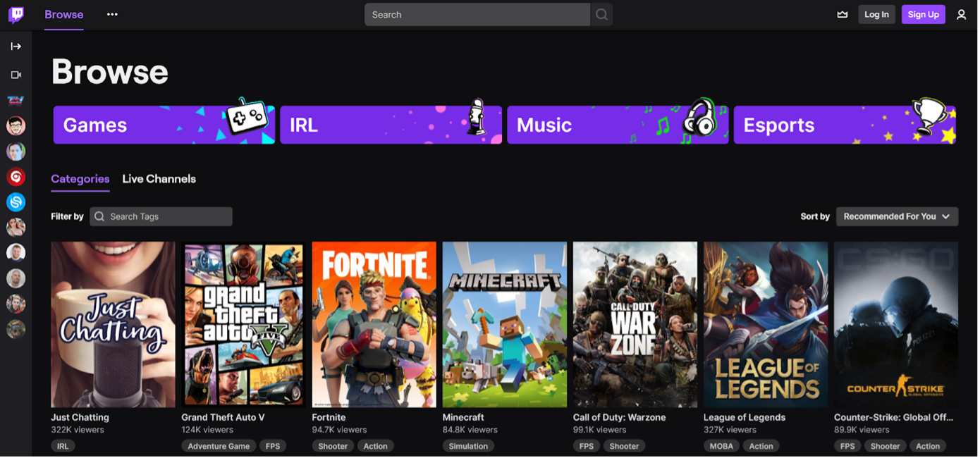The image size is (980, 458).
Task: Click the Search Tags filter field
Action: point(161,217)
